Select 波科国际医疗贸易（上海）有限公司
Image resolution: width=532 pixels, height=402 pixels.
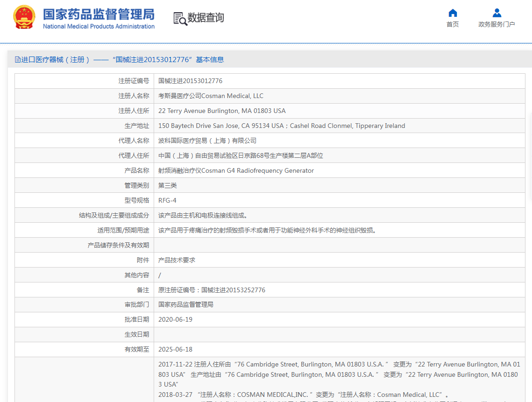tap(207, 141)
